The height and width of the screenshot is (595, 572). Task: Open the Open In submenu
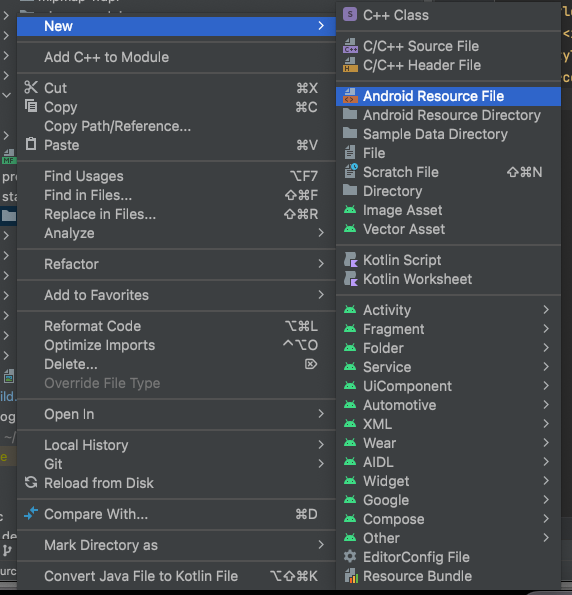click(176, 414)
